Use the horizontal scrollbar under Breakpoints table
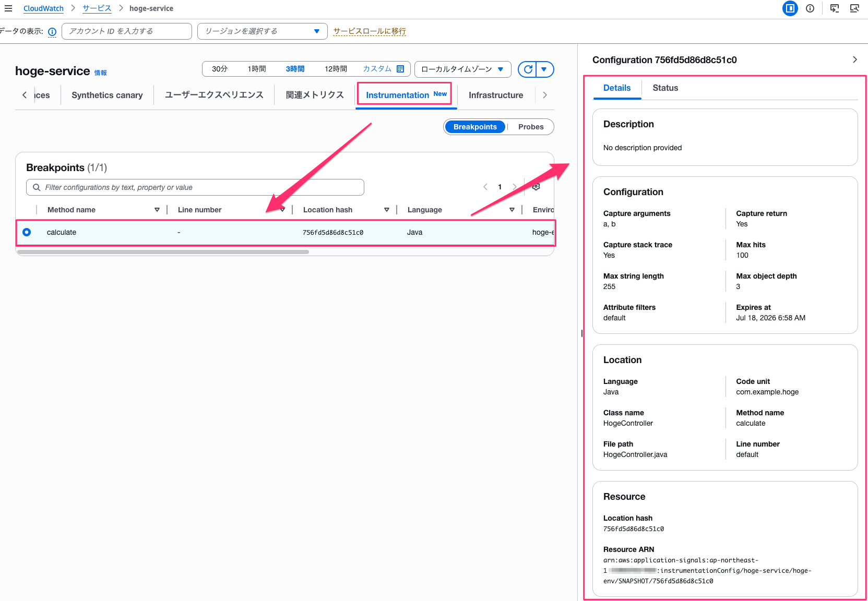868x601 pixels. coord(163,252)
